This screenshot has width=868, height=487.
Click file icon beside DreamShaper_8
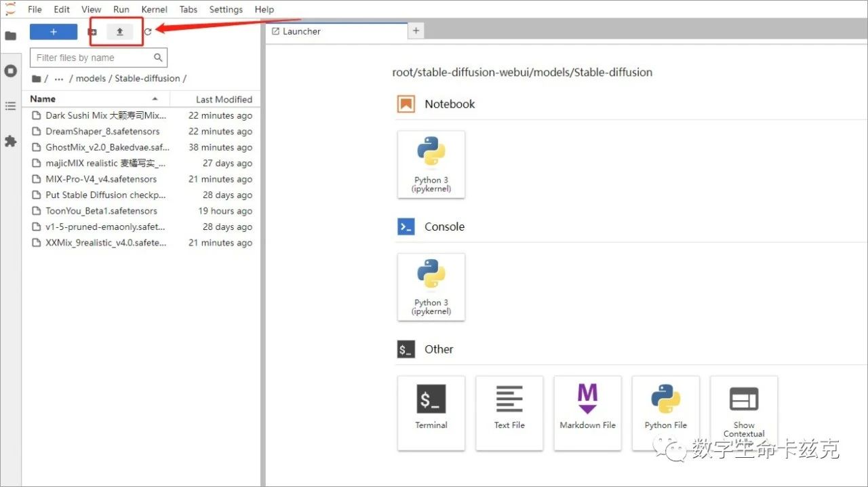click(x=37, y=132)
